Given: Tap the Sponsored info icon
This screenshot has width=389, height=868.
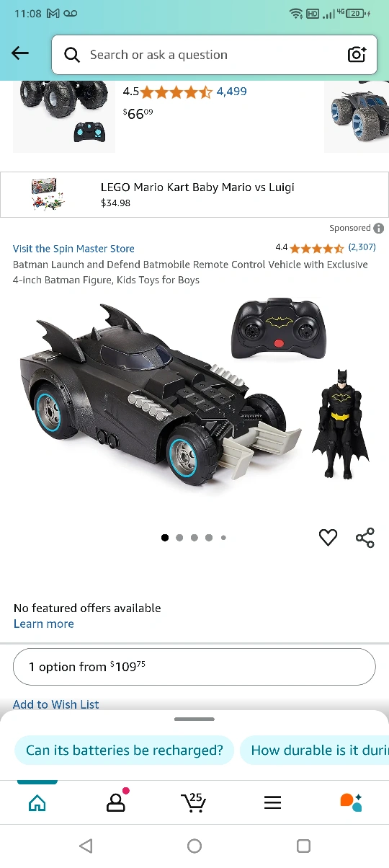Looking at the screenshot, I should pos(379,228).
